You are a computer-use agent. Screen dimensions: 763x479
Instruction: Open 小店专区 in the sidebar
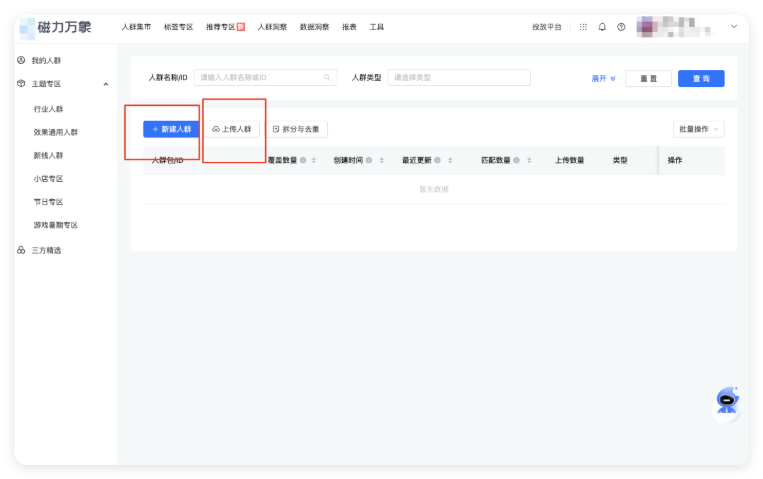tap(48, 179)
